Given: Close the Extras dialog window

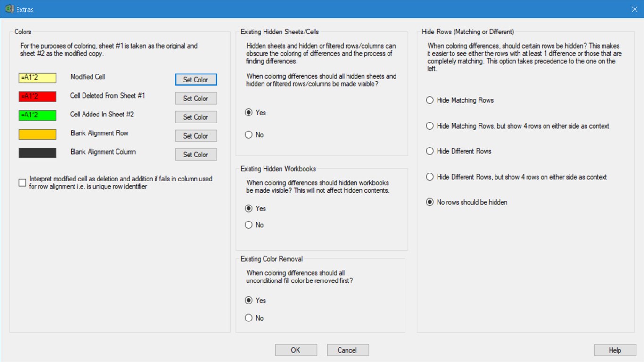Looking at the screenshot, I should (635, 9).
